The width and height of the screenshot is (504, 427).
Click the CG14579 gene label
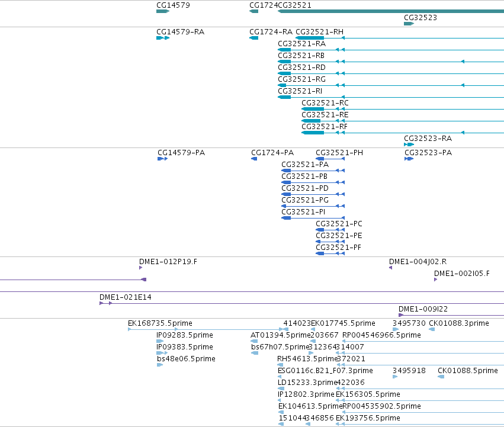click(x=173, y=5)
